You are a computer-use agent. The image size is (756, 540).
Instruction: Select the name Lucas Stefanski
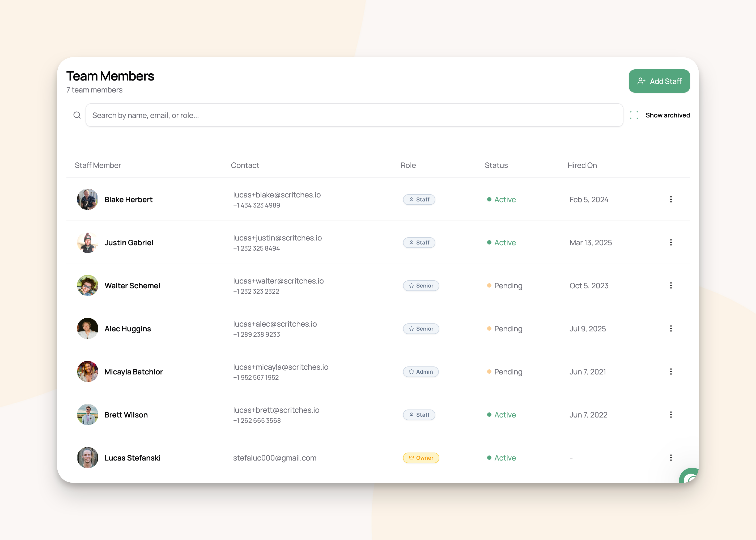(132, 458)
